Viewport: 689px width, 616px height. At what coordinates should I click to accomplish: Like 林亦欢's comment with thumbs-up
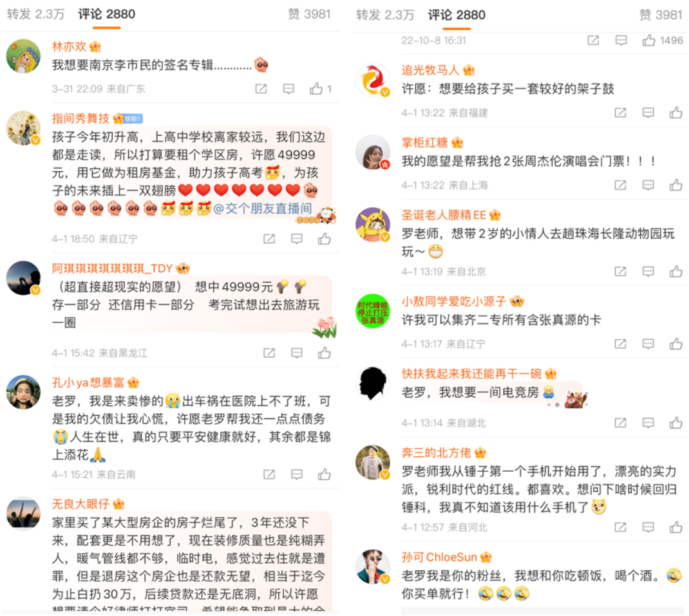click(x=316, y=89)
